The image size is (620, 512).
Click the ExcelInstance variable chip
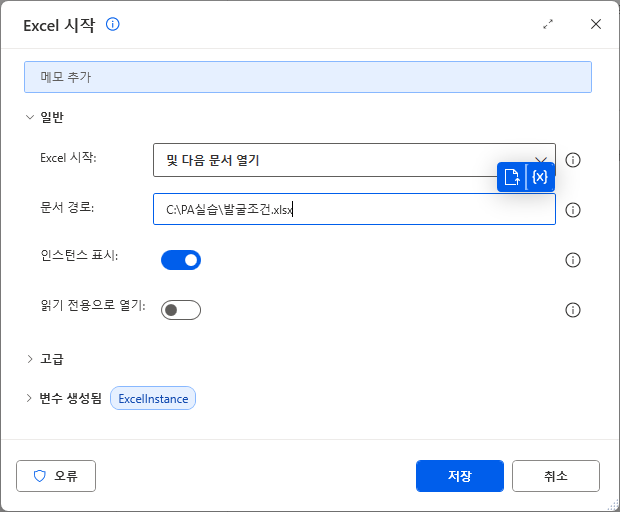[153, 399]
